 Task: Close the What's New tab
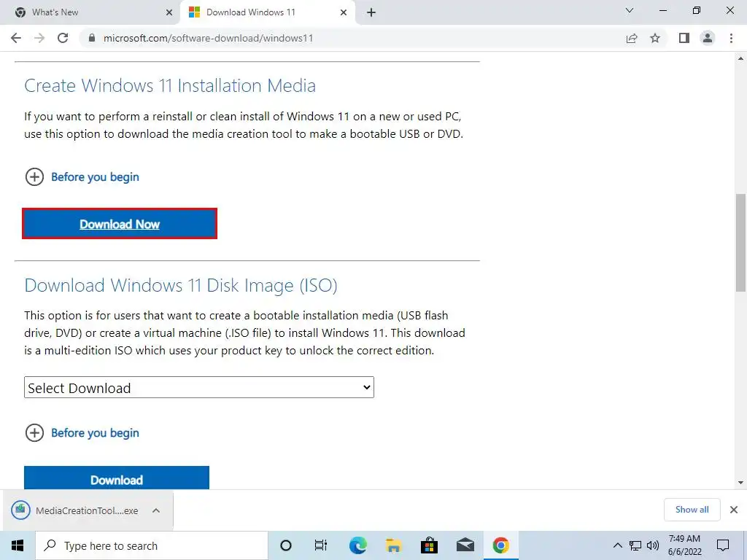[x=169, y=12]
